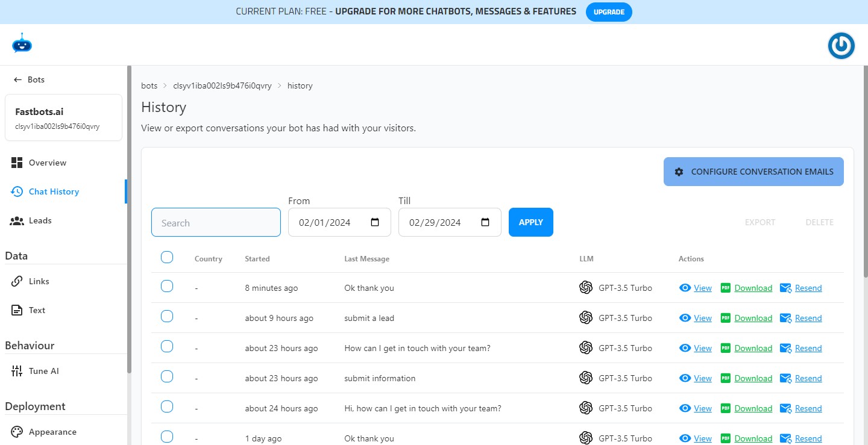
Task: Click the APPLY filter button
Action: (530, 222)
